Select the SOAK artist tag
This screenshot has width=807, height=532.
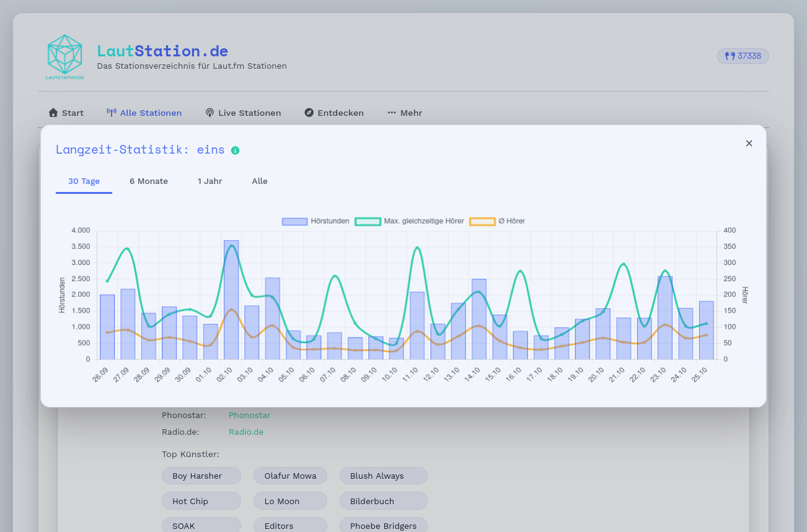click(x=201, y=526)
